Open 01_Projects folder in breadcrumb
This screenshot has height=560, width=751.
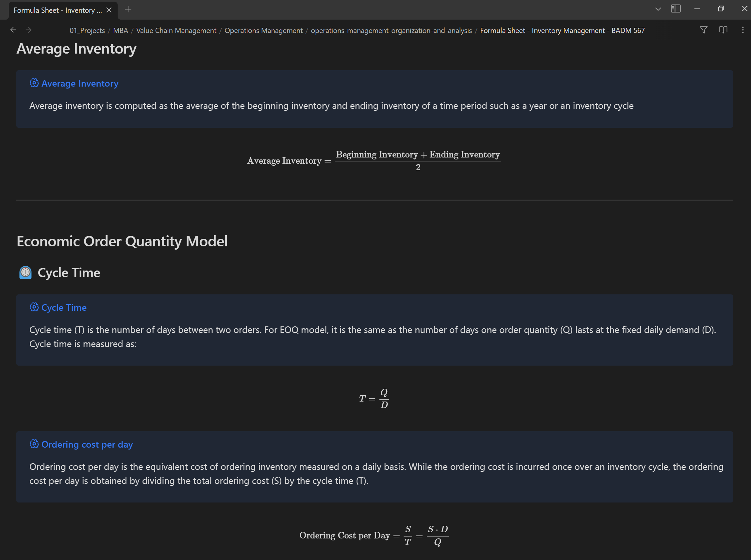tap(87, 30)
